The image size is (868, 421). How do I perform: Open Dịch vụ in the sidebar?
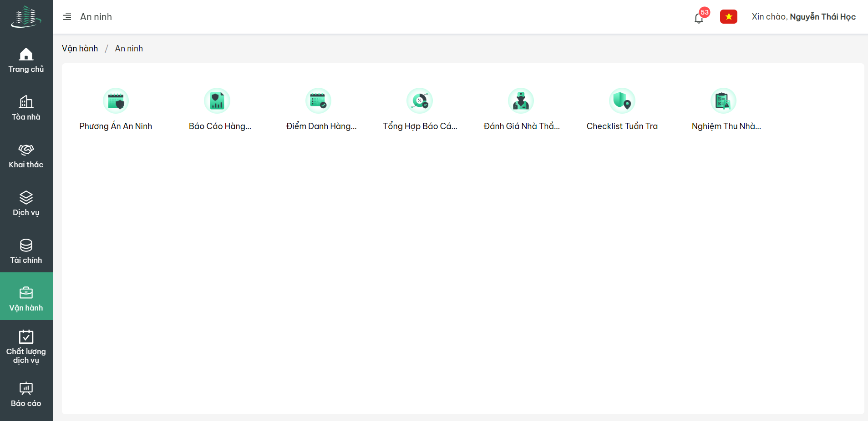pyautogui.click(x=26, y=203)
